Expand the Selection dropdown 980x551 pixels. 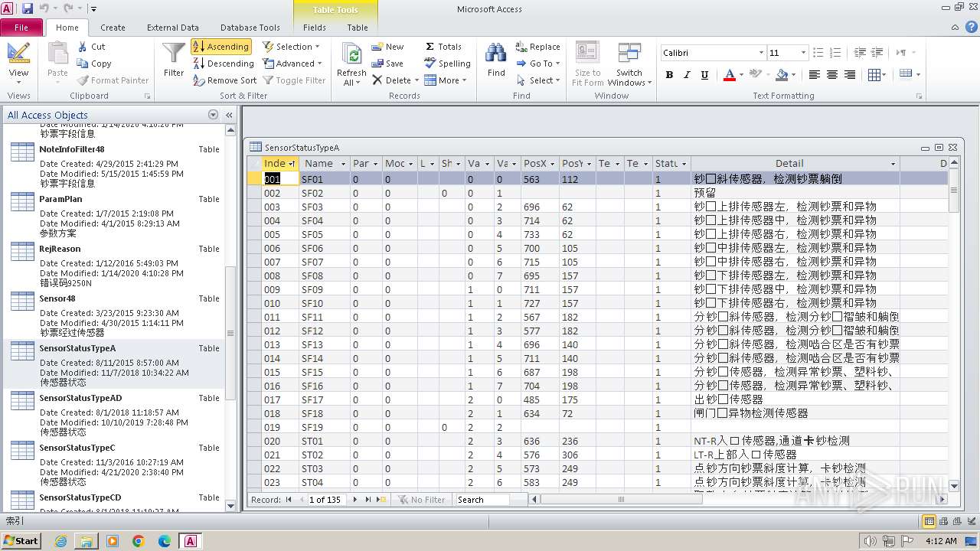point(291,47)
